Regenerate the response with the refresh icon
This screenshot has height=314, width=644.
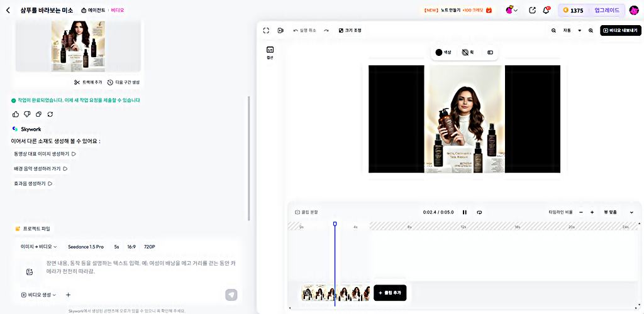point(50,114)
